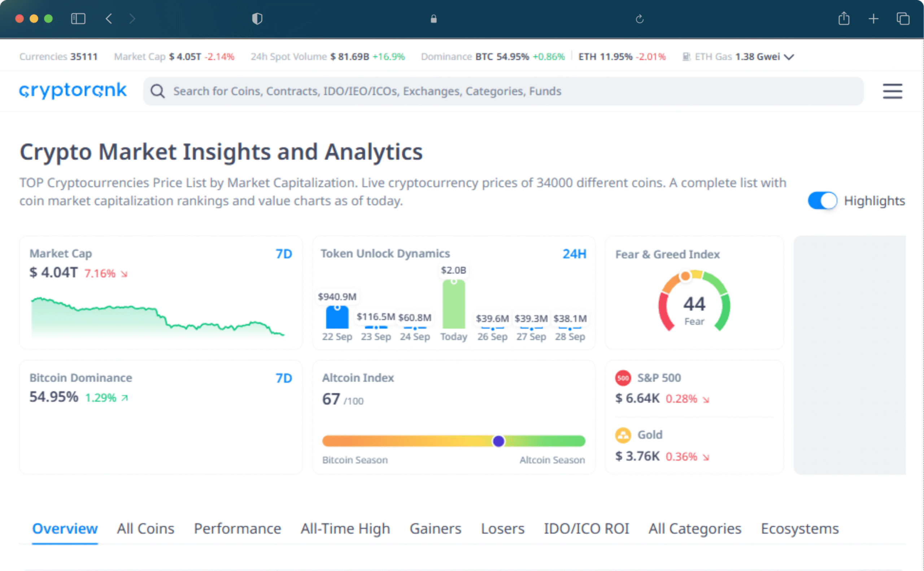Click the cryptorank logo link

73,91
